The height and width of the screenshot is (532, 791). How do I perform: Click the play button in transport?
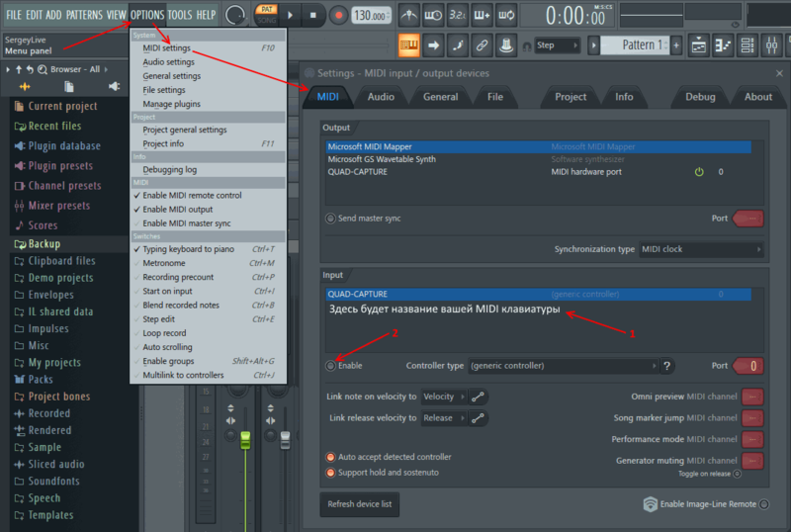coord(290,15)
